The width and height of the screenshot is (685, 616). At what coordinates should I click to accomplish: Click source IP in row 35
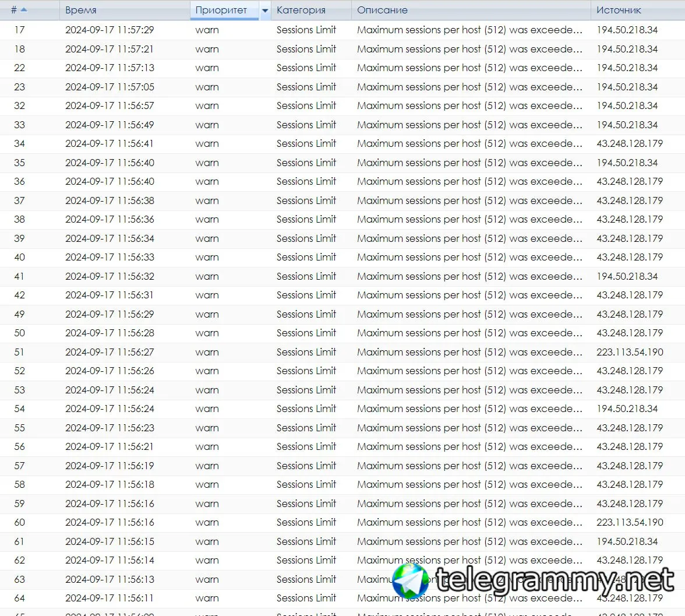point(627,163)
